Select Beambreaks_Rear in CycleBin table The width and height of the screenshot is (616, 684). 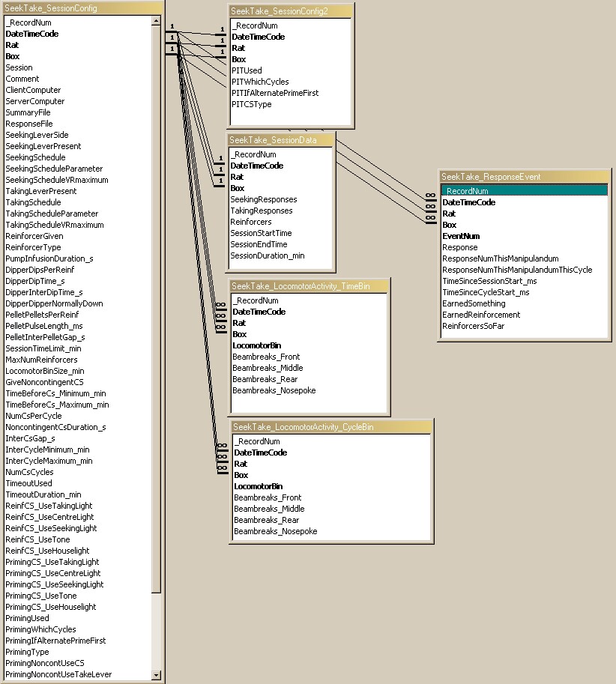tap(266, 520)
